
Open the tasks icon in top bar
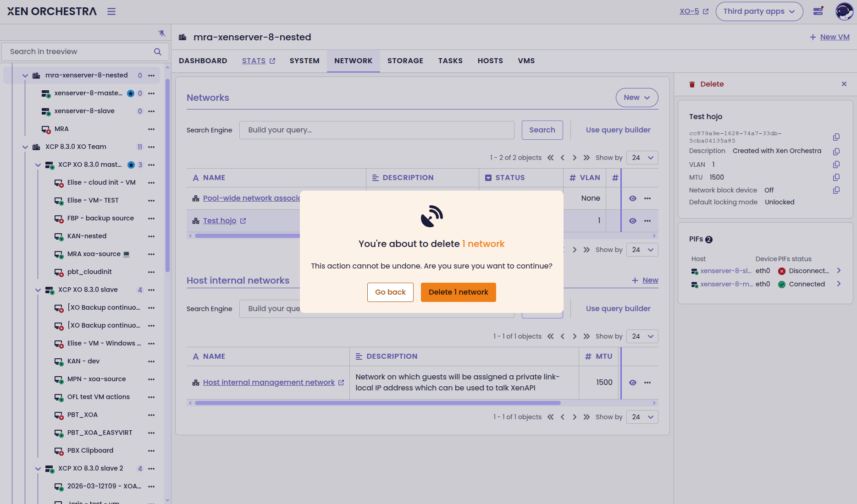pyautogui.click(x=818, y=11)
